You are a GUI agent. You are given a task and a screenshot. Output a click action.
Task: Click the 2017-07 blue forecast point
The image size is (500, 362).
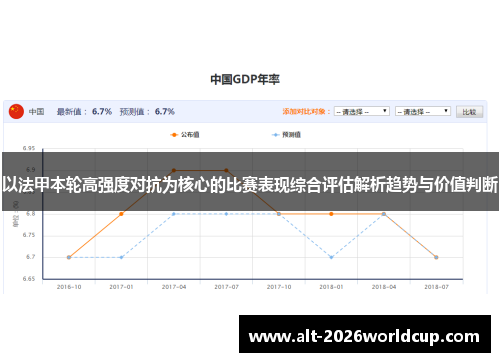(x=226, y=214)
